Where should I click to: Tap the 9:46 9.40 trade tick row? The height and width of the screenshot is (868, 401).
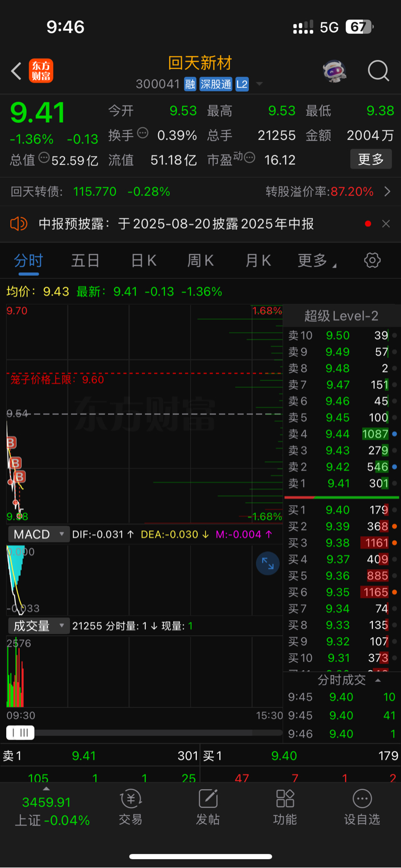coord(343,734)
